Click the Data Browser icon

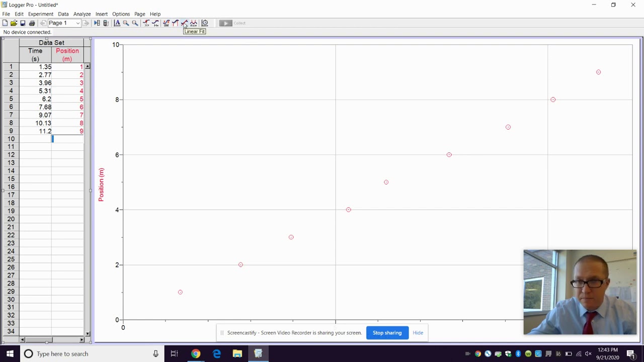[97, 23]
